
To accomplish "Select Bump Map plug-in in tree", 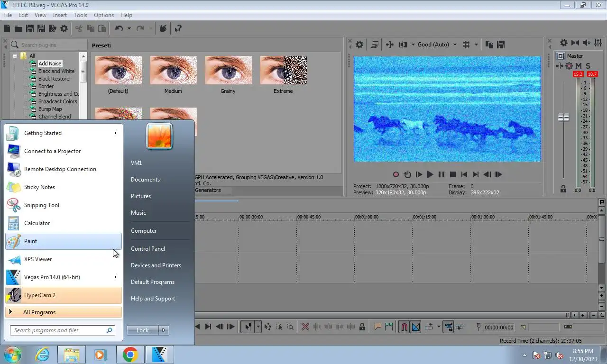I will [x=50, y=109].
